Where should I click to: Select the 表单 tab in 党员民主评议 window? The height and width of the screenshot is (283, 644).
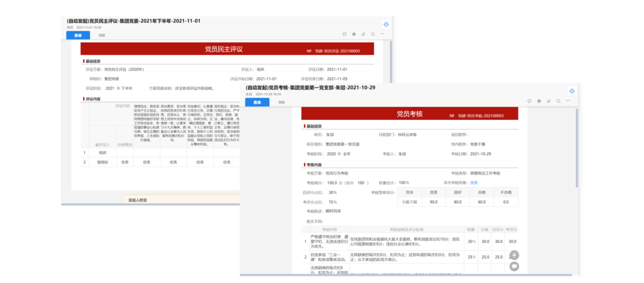78,35
